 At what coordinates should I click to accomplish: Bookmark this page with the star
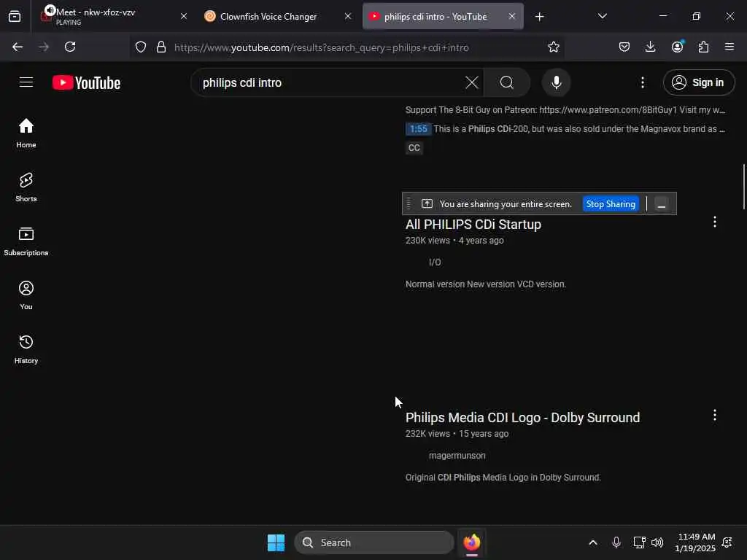coord(553,47)
